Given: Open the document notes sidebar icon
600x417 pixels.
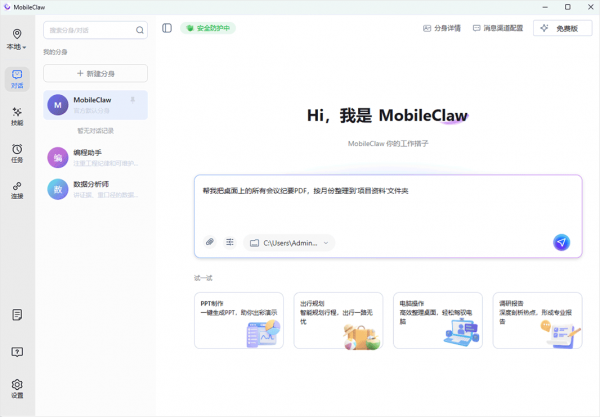Looking at the screenshot, I should (x=17, y=315).
